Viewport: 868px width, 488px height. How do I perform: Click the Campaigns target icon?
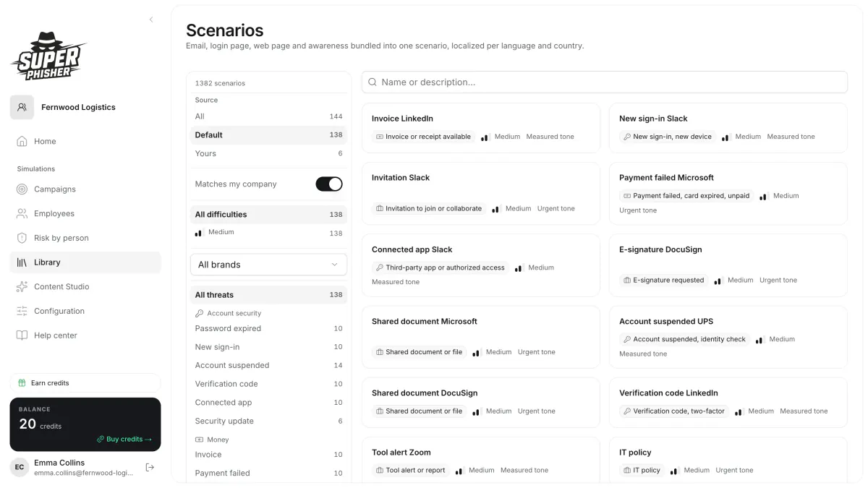22,189
